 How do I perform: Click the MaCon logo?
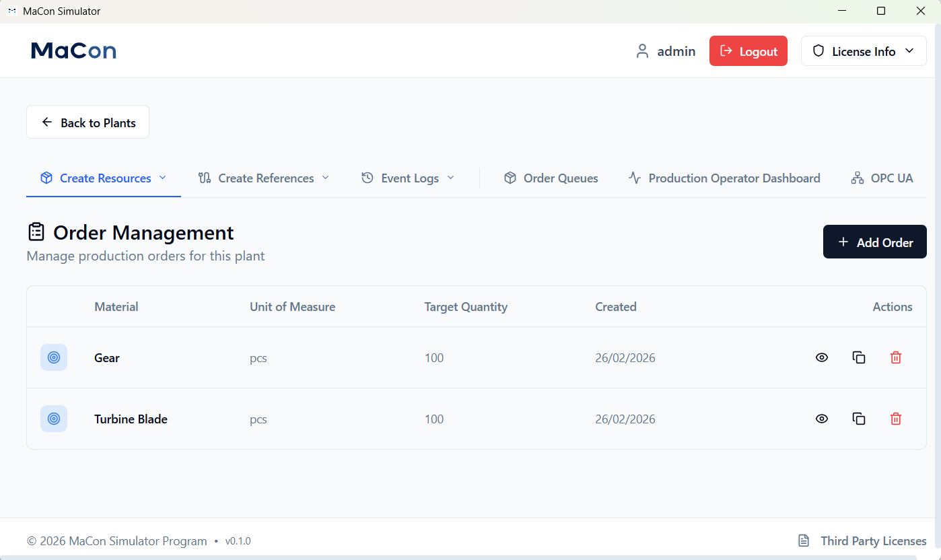73,50
